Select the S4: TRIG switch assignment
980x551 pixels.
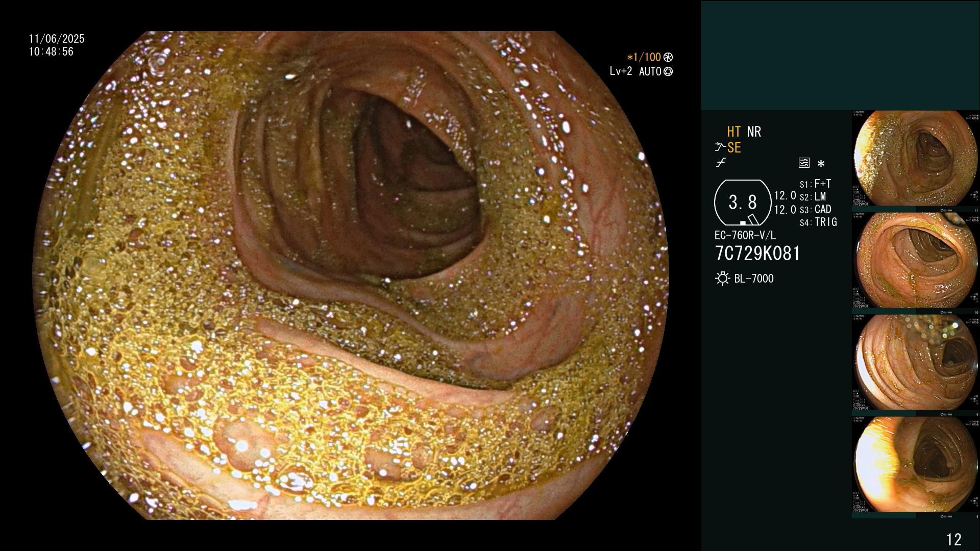click(818, 222)
